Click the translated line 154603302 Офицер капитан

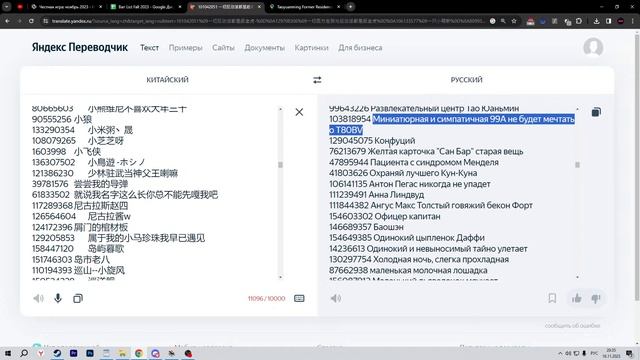pos(384,216)
